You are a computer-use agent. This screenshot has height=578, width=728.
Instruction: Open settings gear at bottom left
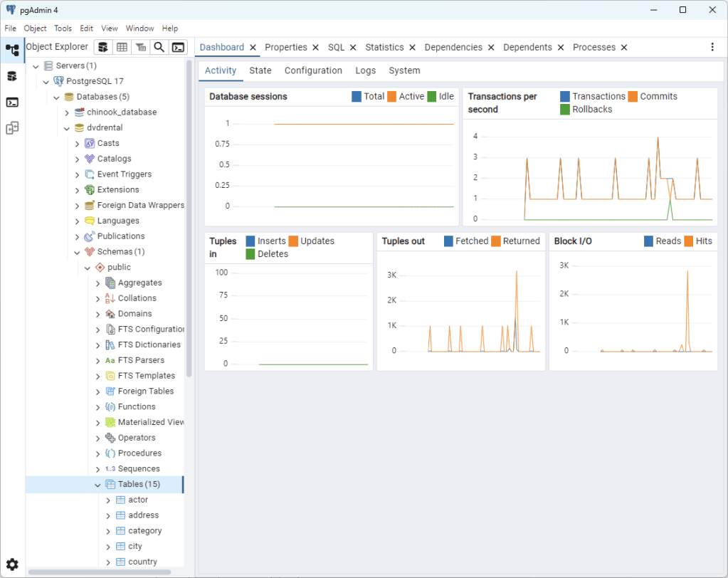coord(12,564)
